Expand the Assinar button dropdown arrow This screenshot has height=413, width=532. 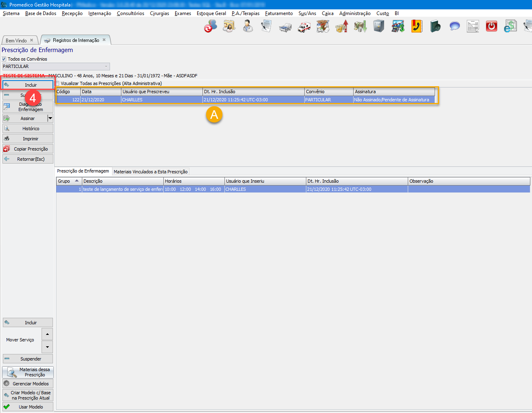(x=50, y=118)
